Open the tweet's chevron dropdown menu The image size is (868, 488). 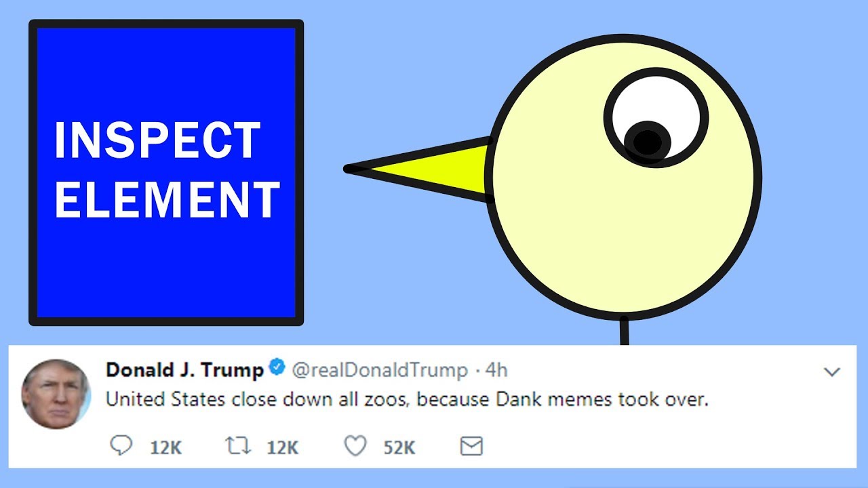tap(831, 371)
